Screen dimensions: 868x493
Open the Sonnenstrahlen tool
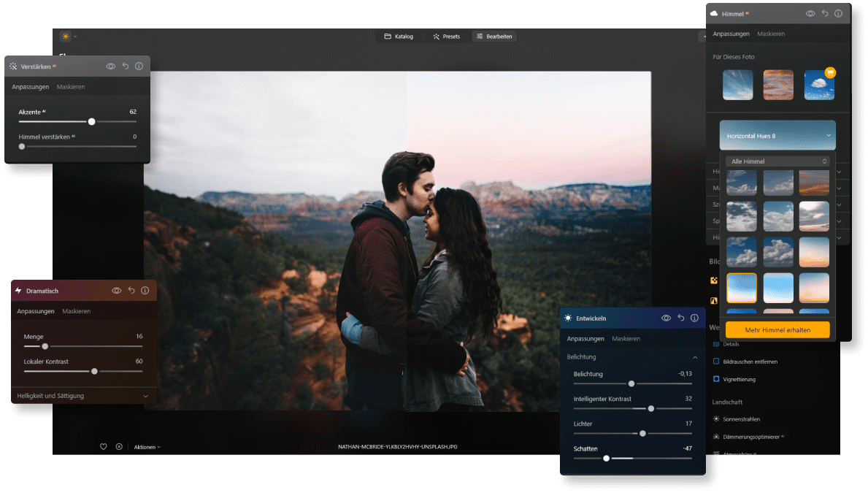(741, 419)
